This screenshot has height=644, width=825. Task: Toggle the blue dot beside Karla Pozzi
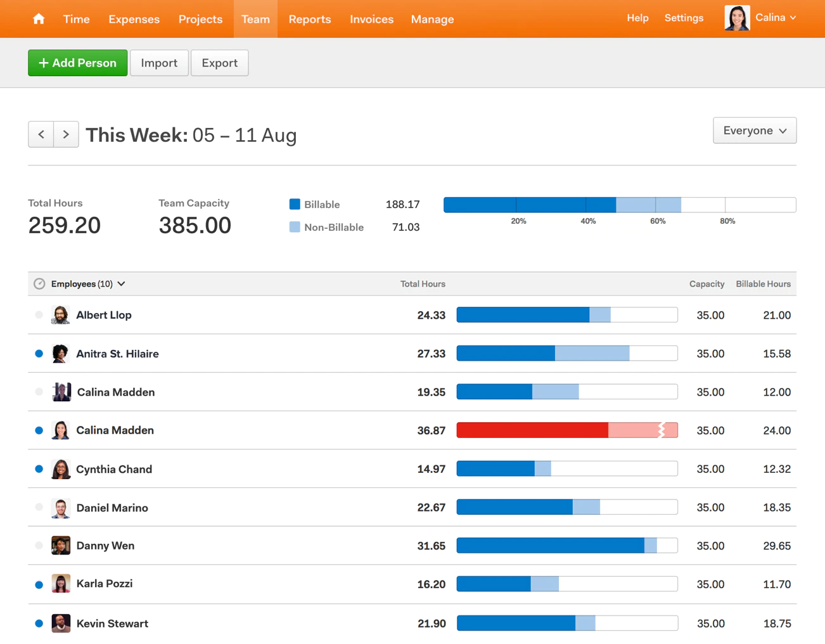(x=39, y=584)
